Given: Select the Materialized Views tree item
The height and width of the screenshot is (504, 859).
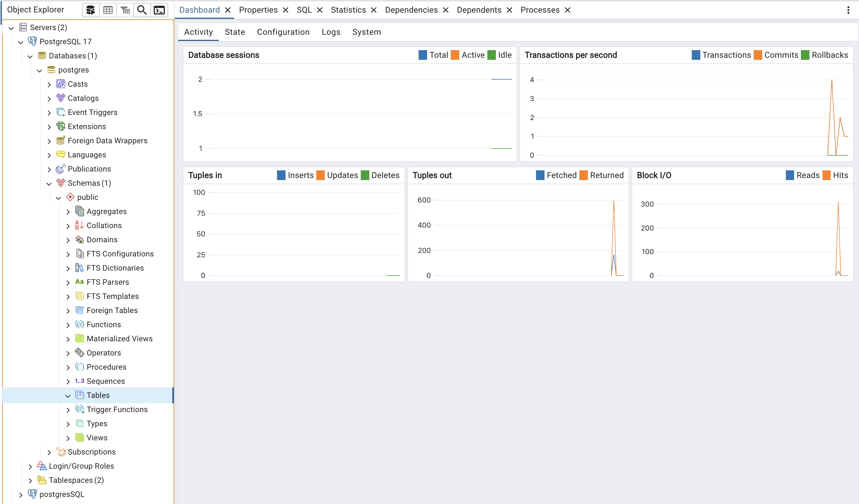Looking at the screenshot, I should pyautogui.click(x=119, y=338).
